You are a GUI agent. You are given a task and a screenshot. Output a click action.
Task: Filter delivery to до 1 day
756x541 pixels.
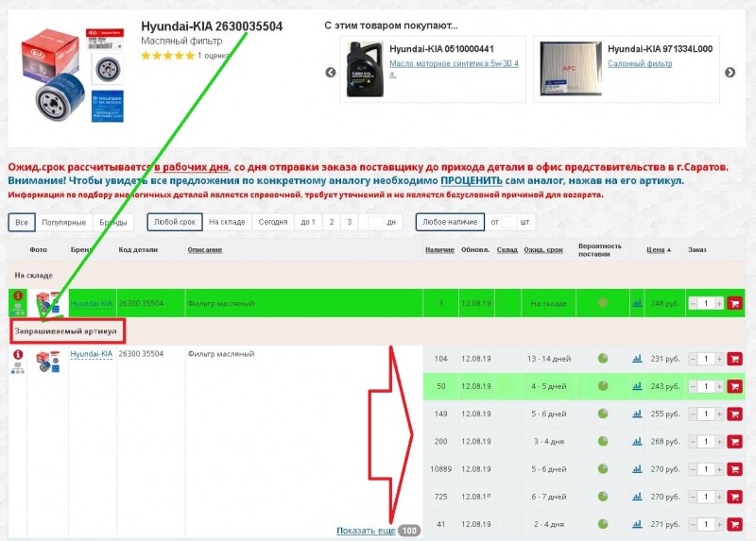pyautogui.click(x=308, y=222)
